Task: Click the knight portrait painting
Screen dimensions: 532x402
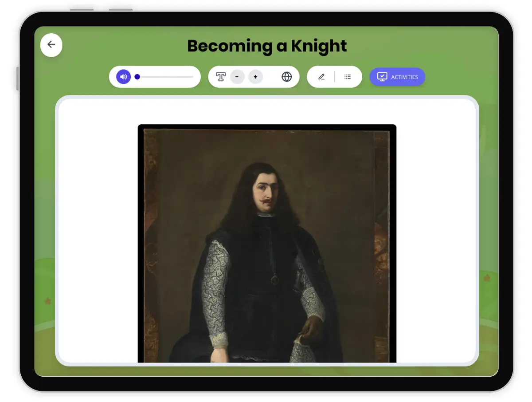Action: pos(267,243)
